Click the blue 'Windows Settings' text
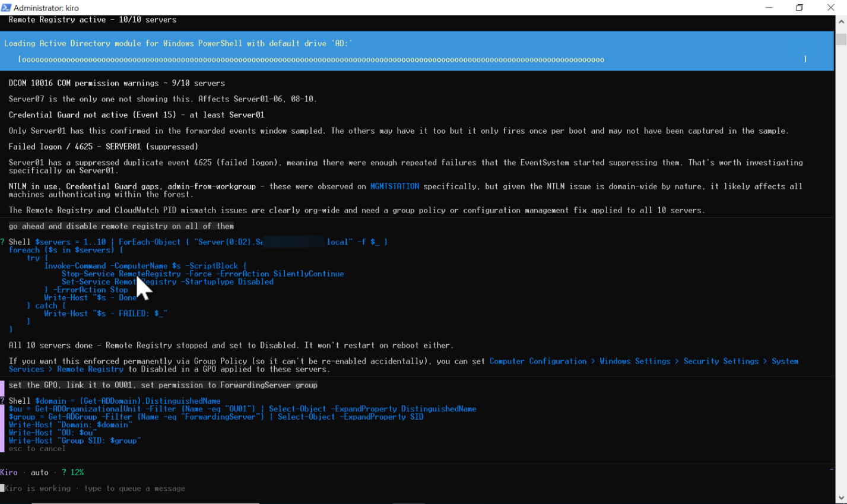Viewport: 847px width, 504px height. pyautogui.click(x=635, y=361)
